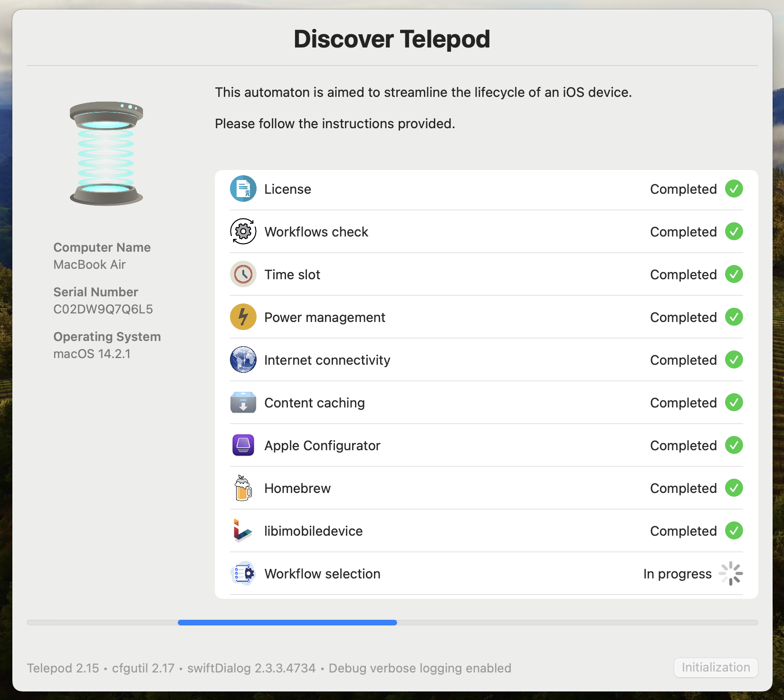Click the 'Computer Name' heading
784x700 pixels.
[102, 247]
